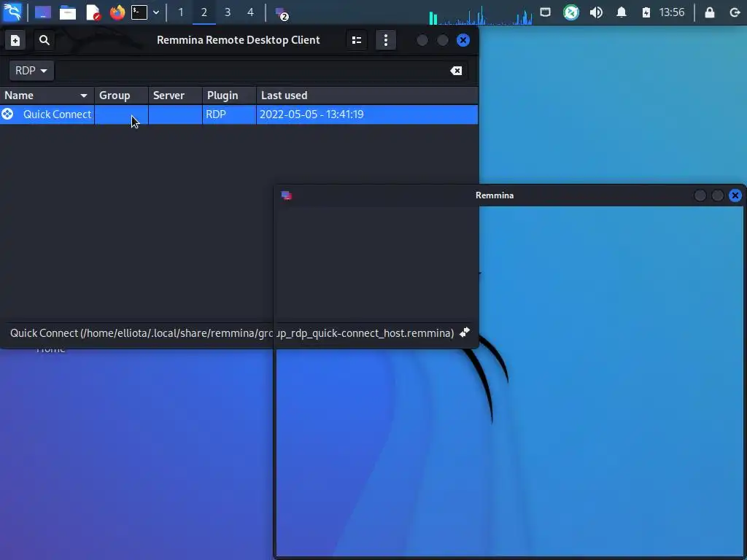Close the small Remmina connection window
Image resolution: width=747 pixels, height=560 pixels.
pyautogui.click(x=735, y=195)
